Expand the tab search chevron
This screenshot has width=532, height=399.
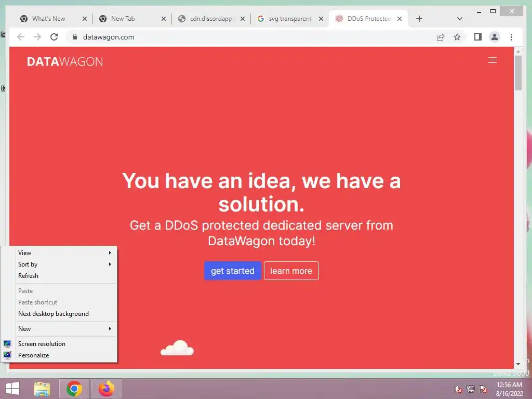[460, 19]
